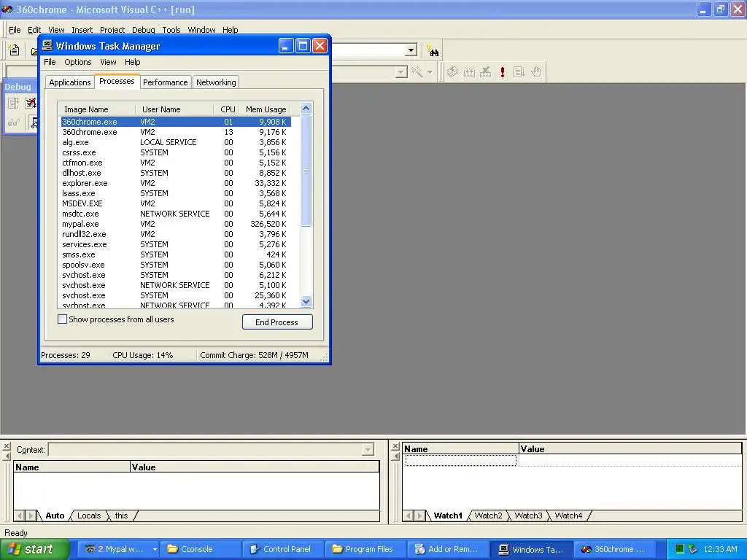The width and height of the screenshot is (747, 560).
Task: Click the QuickWatch glasses icon in Debug toolbar
Action: [13, 122]
